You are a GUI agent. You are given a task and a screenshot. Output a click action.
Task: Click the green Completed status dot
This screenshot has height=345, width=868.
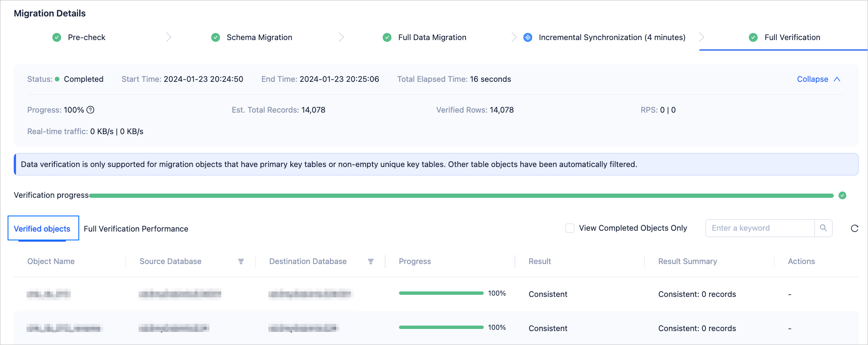pyautogui.click(x=57, y=79)
